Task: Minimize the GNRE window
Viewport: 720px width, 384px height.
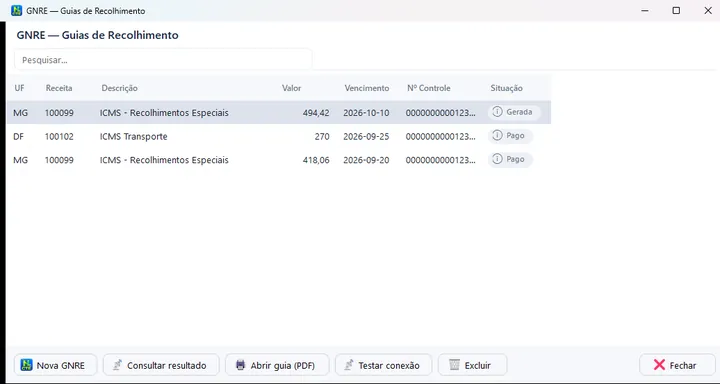Action: point(645,11)
